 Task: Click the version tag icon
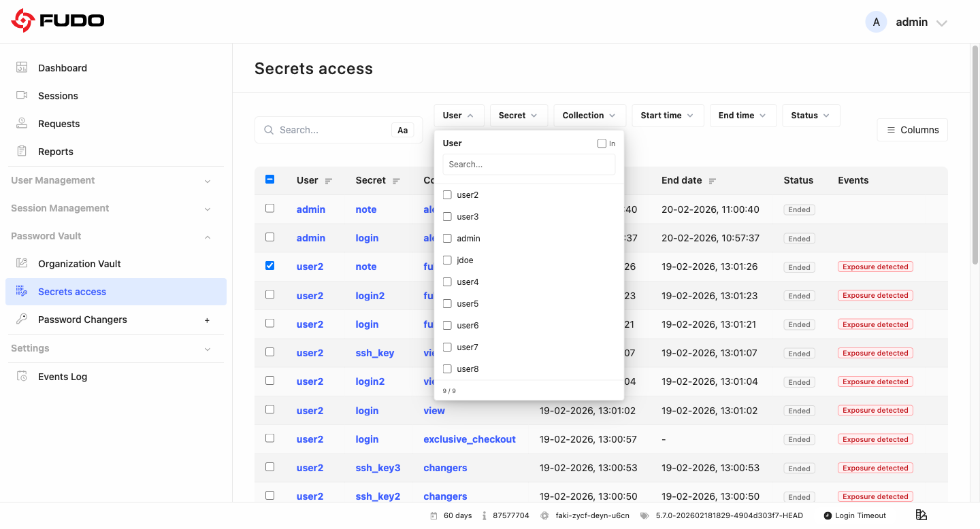click(x=644, y=515)
